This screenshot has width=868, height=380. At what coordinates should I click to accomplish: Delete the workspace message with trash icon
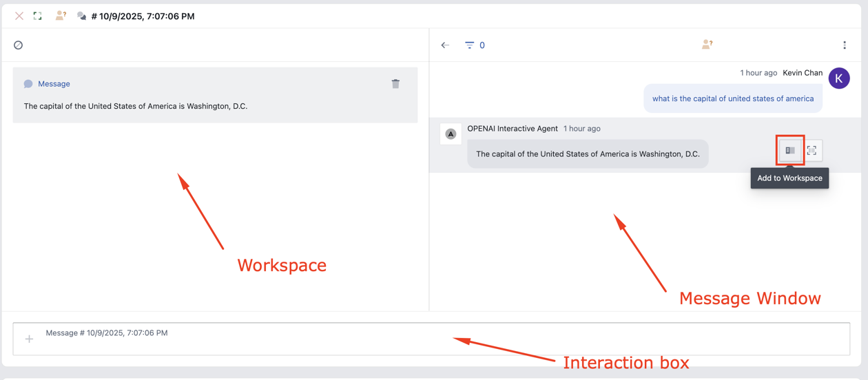pyautogui.click(x=395, y=84)
